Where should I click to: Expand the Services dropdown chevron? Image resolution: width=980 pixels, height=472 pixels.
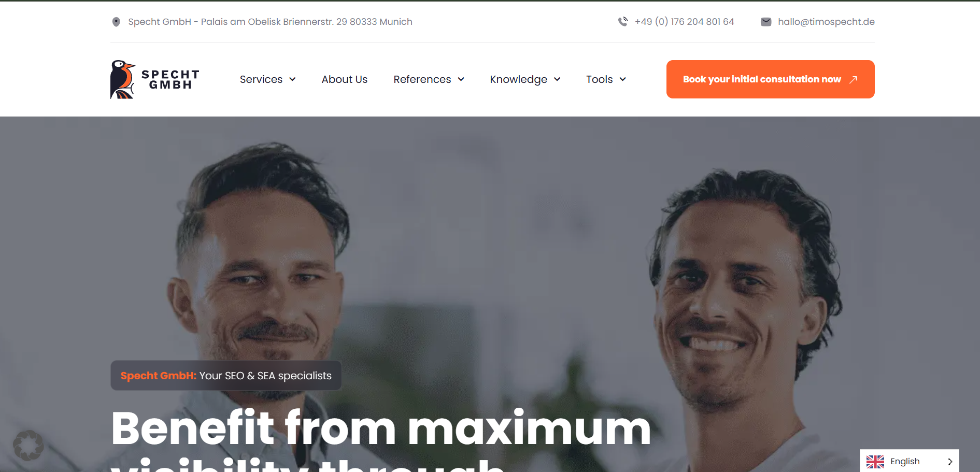[x=292, y=79]
